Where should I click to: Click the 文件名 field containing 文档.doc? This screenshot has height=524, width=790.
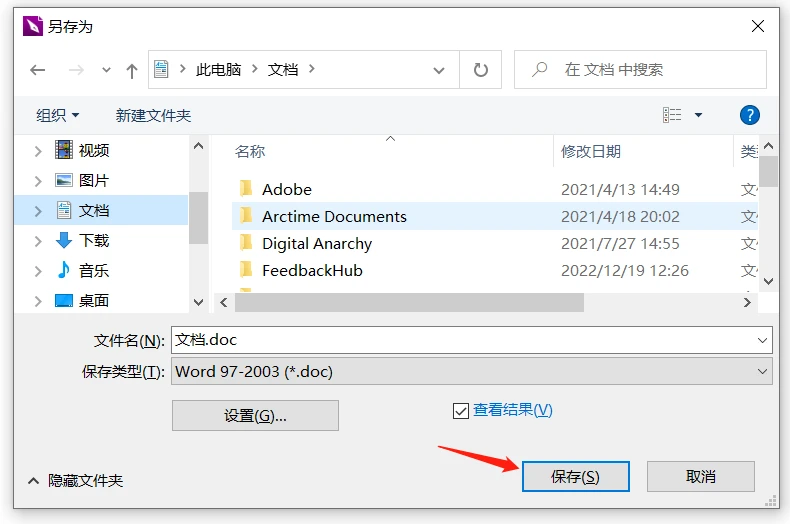472,340
